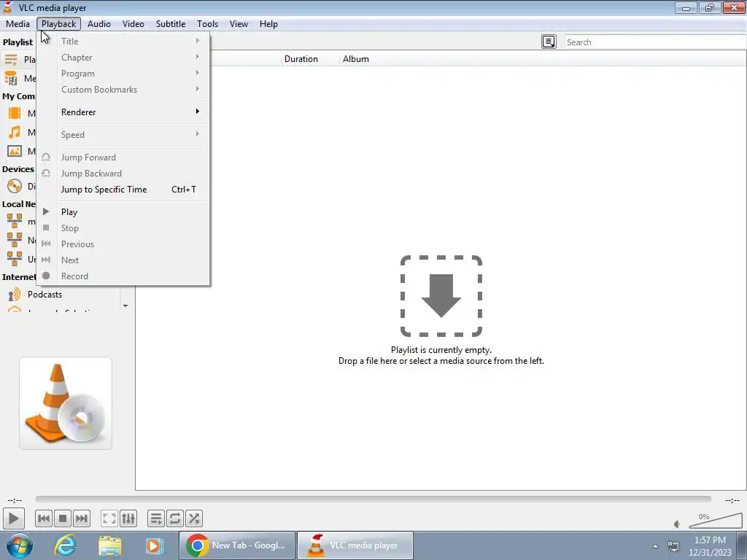Screen dimensions: 747x560
Task: Expand the Renderer submenu
Action: tap(123, 112)
